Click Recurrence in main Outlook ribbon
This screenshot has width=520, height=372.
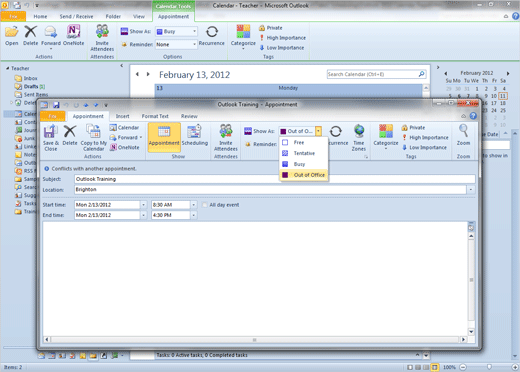coord(212,35)
